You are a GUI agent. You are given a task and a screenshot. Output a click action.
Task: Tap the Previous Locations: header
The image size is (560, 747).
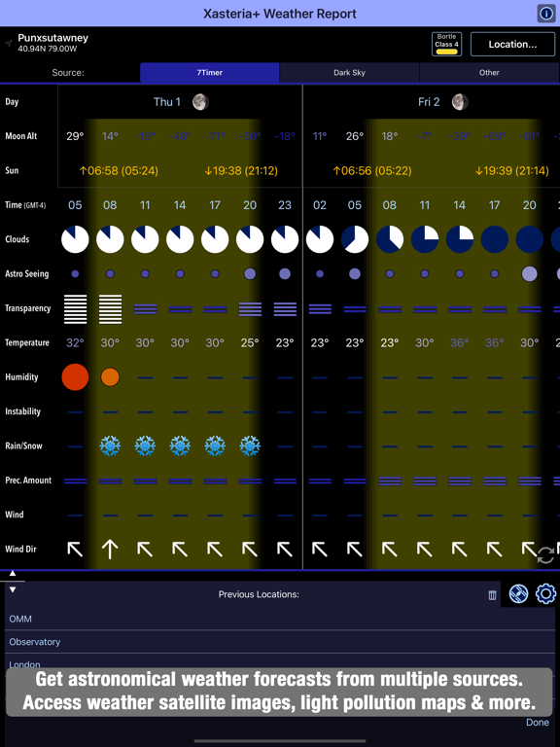(259, 594)
